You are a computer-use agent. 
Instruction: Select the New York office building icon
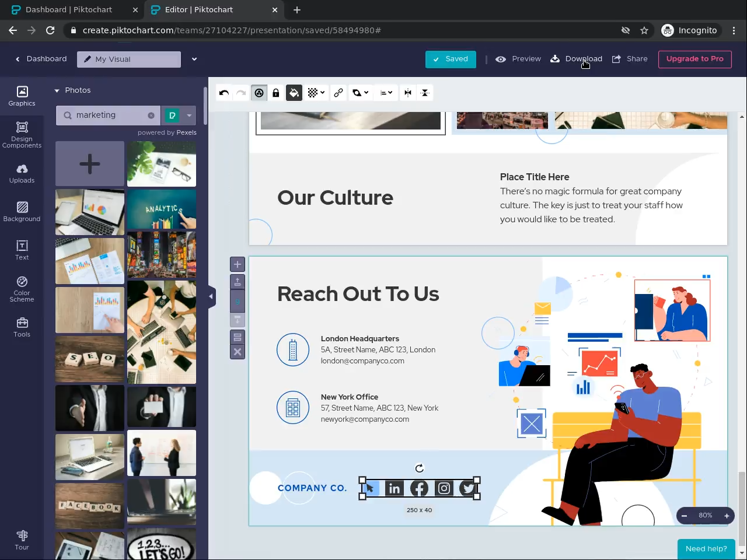coord(293,408)
